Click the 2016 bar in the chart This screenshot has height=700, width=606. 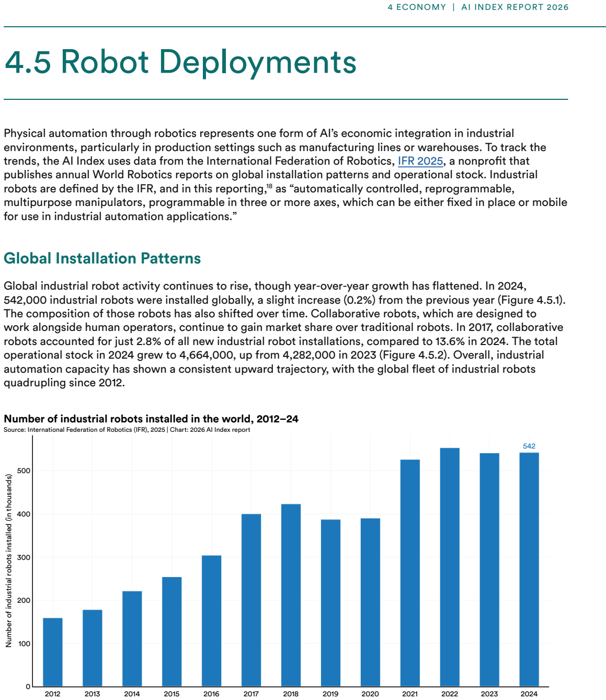pos(212,621)
